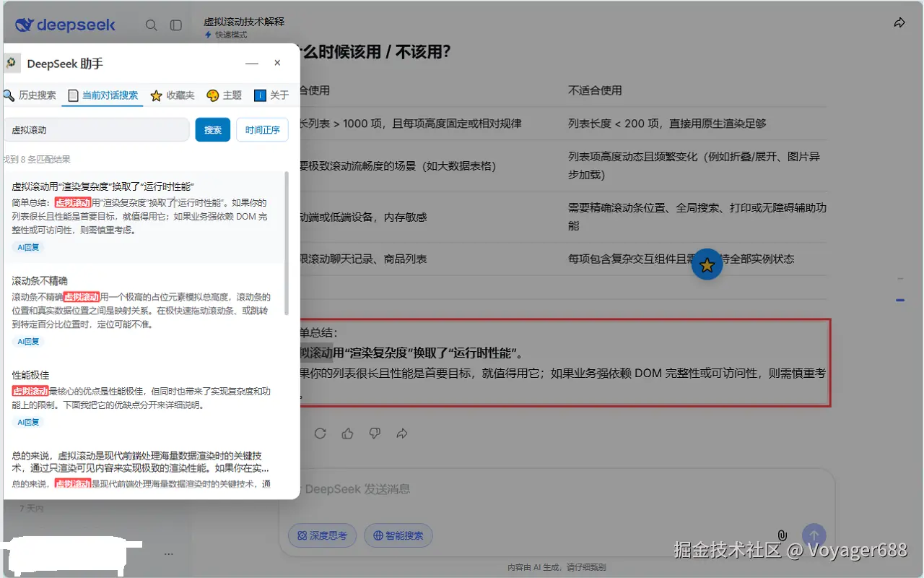Click the blue 搜索 button
This screenshot has width=924, height=578.
pos(213,130)
